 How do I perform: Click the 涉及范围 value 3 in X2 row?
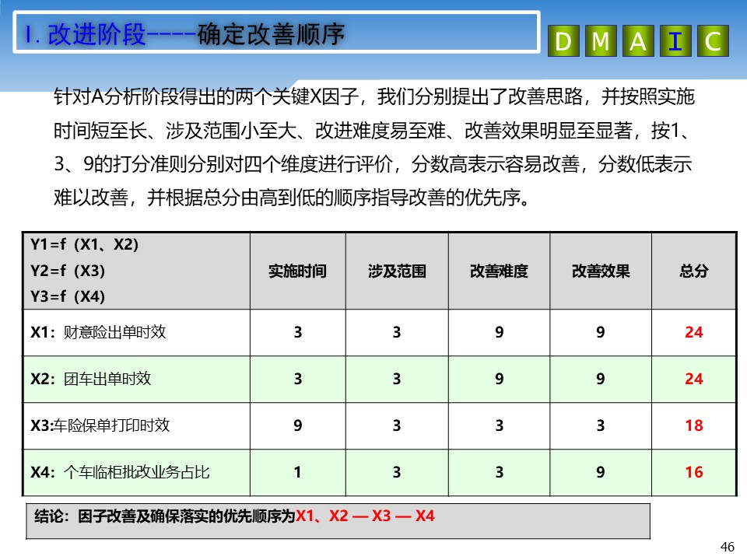point(397,379)
